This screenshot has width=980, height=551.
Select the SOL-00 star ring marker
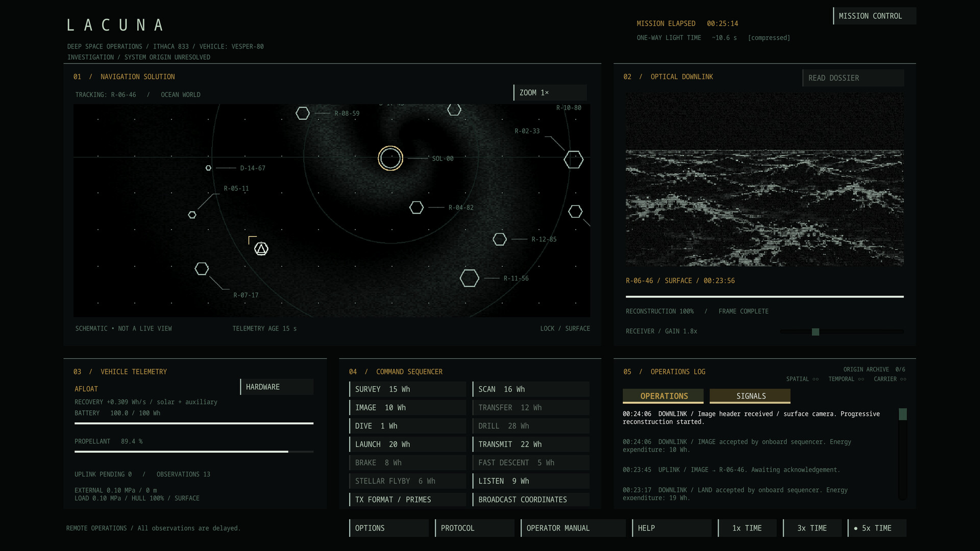390,158
